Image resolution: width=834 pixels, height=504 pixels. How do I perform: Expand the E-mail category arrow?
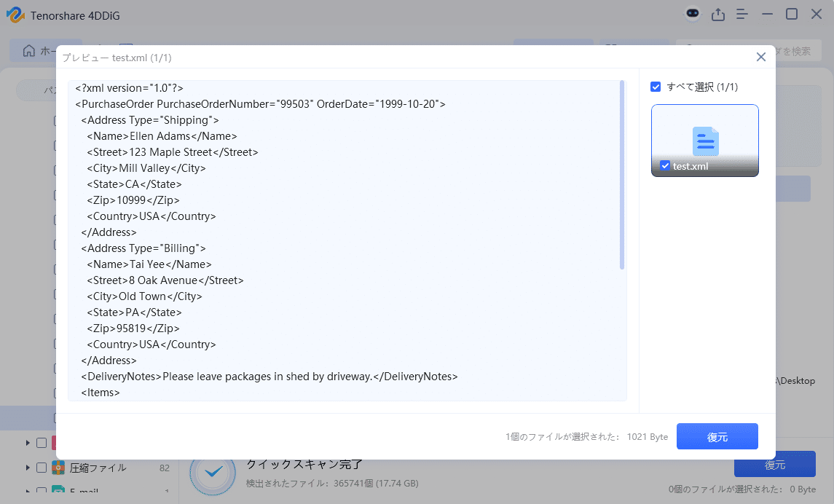(x=28, y=492)
